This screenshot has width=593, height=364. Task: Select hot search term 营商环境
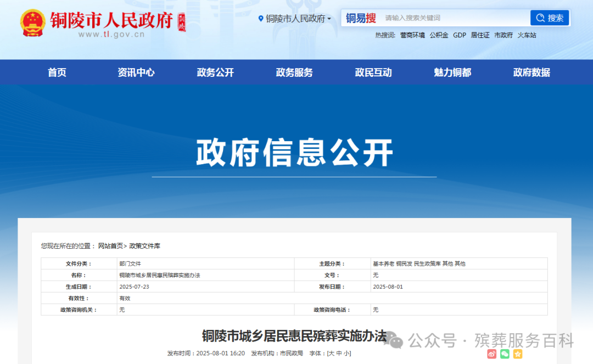click(412, 35)
